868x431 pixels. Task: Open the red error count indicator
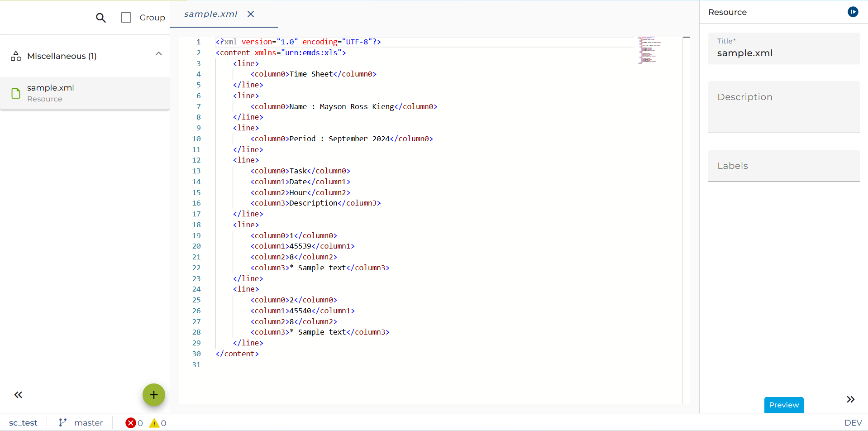(x=134, y=423)
